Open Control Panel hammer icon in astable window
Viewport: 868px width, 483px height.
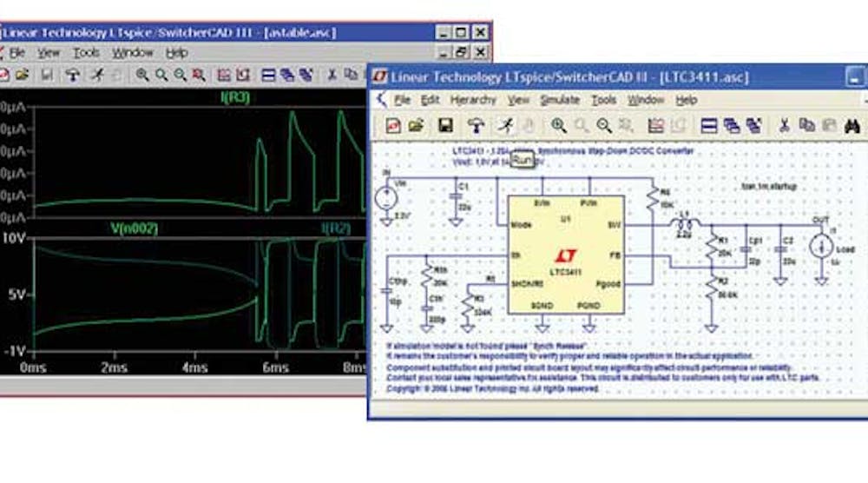[73, 75]
